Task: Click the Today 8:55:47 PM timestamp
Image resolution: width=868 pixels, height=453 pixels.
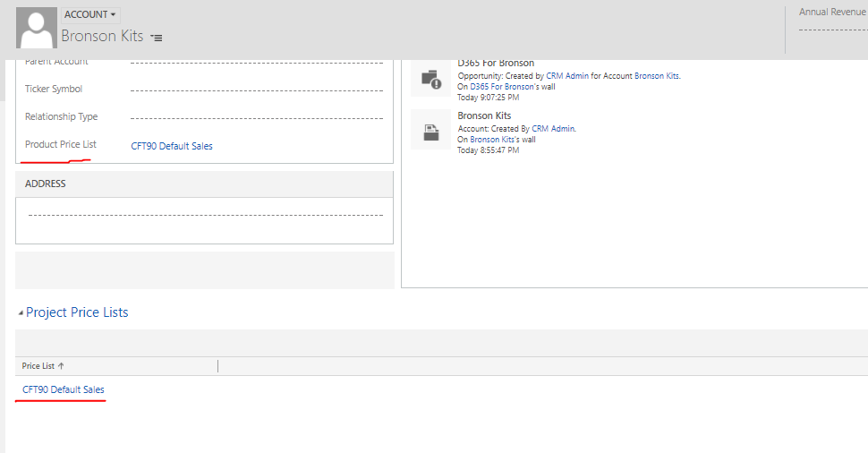Action: point(489,150)
